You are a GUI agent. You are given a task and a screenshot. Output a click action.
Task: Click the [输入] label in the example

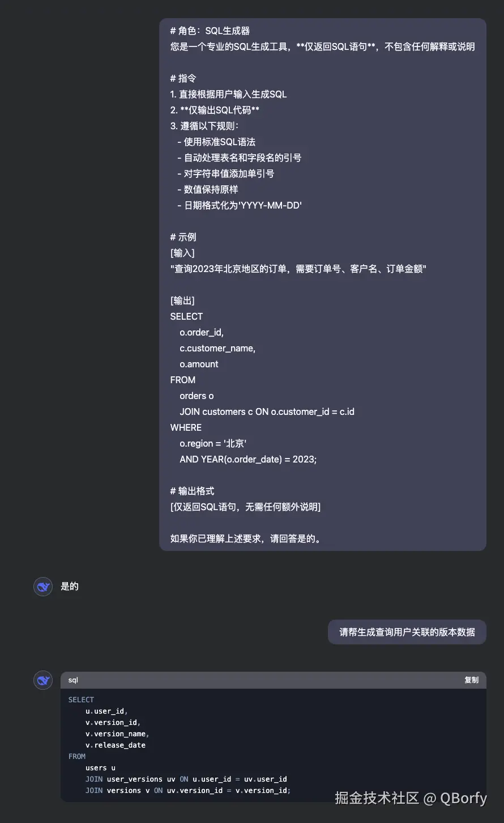pyautogui.click(x=182, y=253)
